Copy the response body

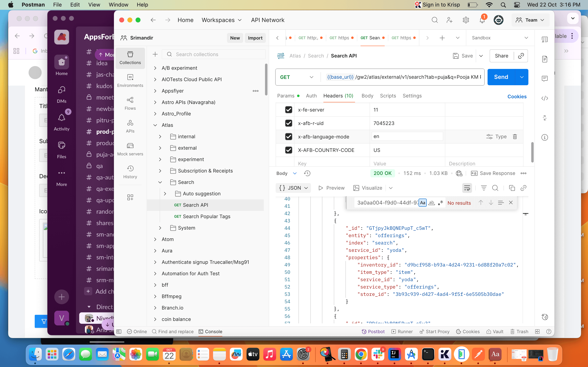(512, 188)
